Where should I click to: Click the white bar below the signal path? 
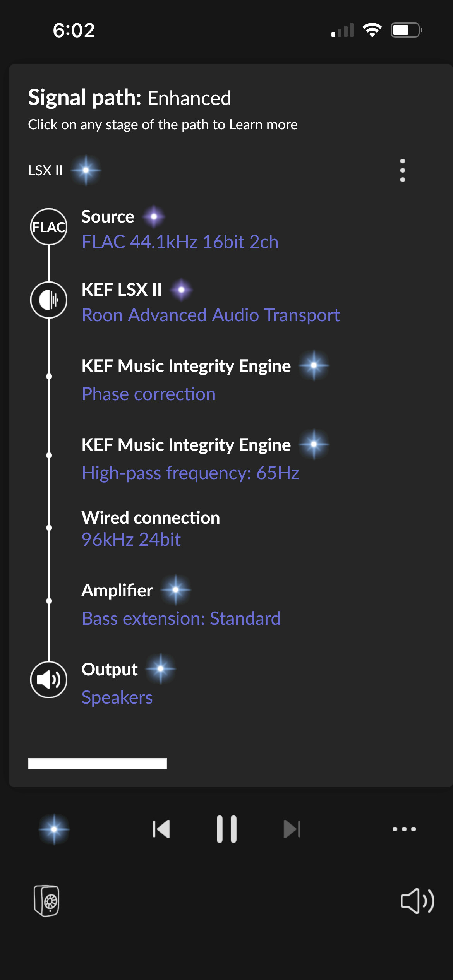pyautogui.click(x=98, y=763)
